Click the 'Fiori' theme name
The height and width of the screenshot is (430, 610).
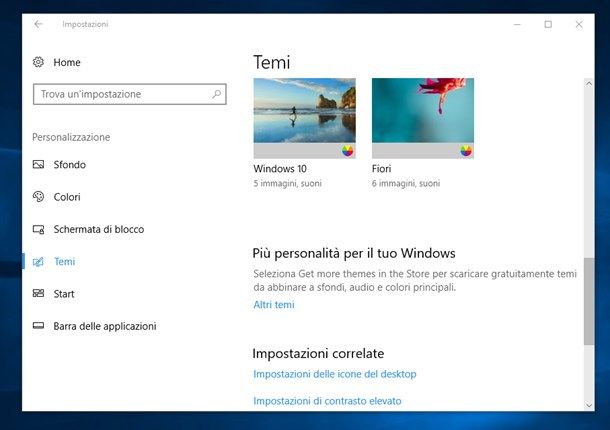[x=381, y=168]
